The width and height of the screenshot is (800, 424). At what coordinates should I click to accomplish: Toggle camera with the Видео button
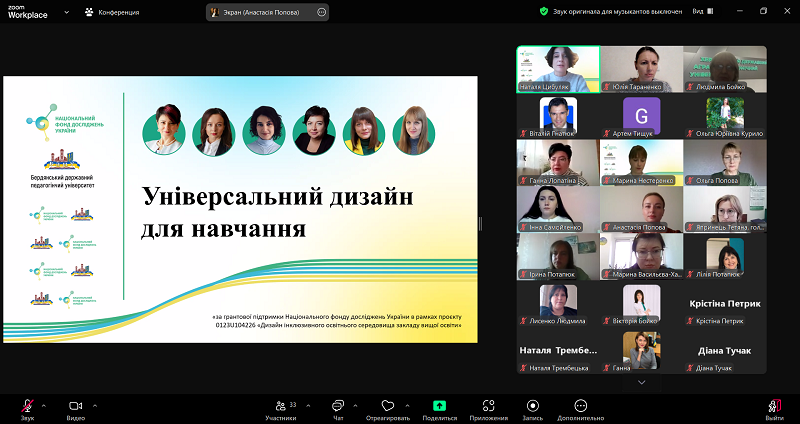pyautogui.click(x=76, y=410)
